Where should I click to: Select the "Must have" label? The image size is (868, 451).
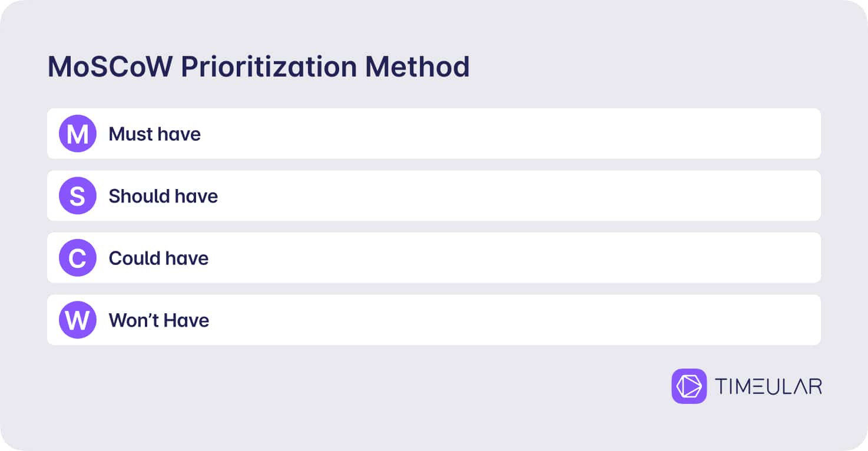click(x=155, y=134)
